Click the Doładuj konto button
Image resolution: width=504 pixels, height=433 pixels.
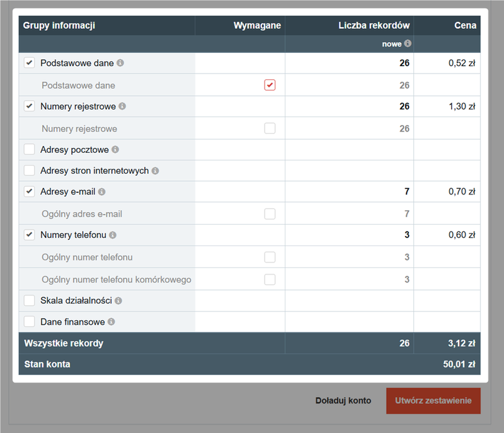[x=343, y=400]
